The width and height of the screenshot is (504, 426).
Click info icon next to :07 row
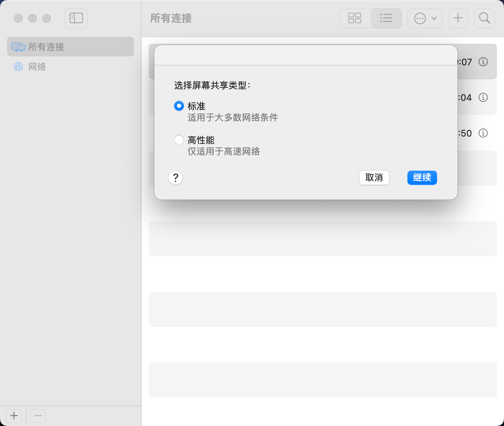point(483,62)
